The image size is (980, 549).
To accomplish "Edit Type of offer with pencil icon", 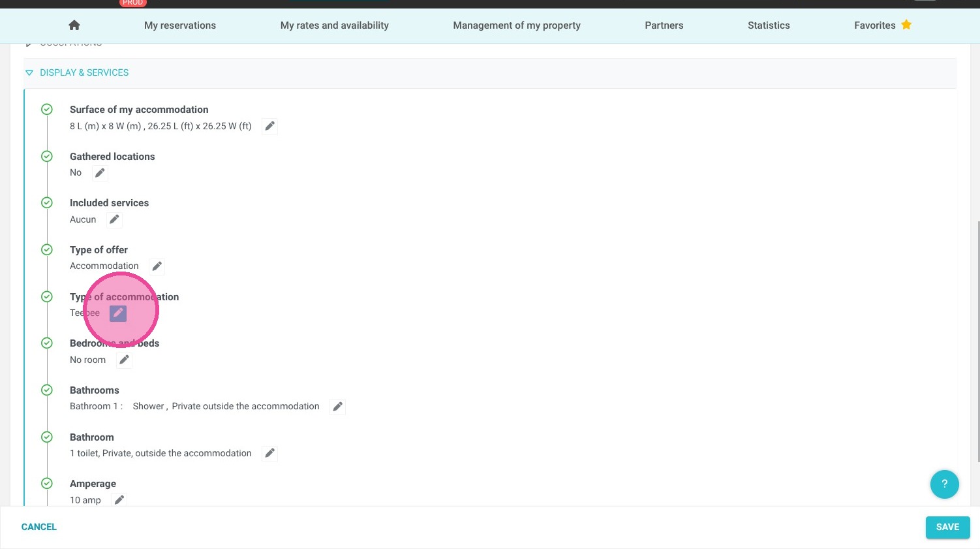I will point(157,266).
